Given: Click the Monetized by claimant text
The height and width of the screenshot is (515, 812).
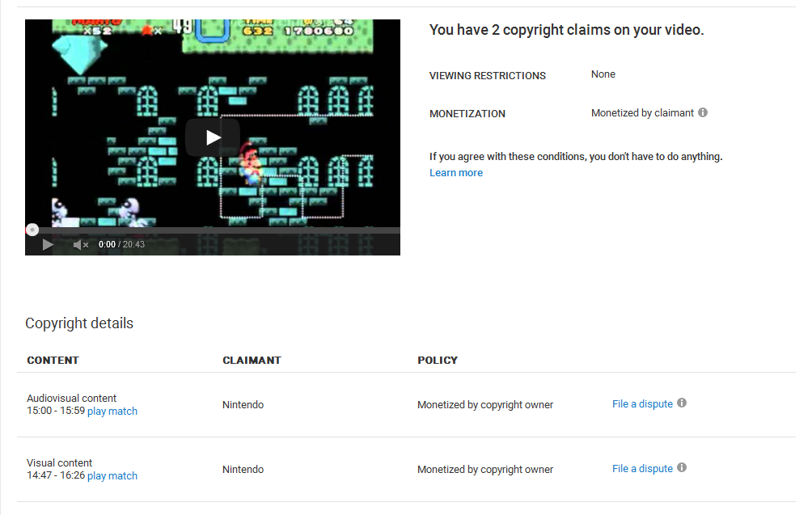Looking at the screenshot, I should pos(642,113).
